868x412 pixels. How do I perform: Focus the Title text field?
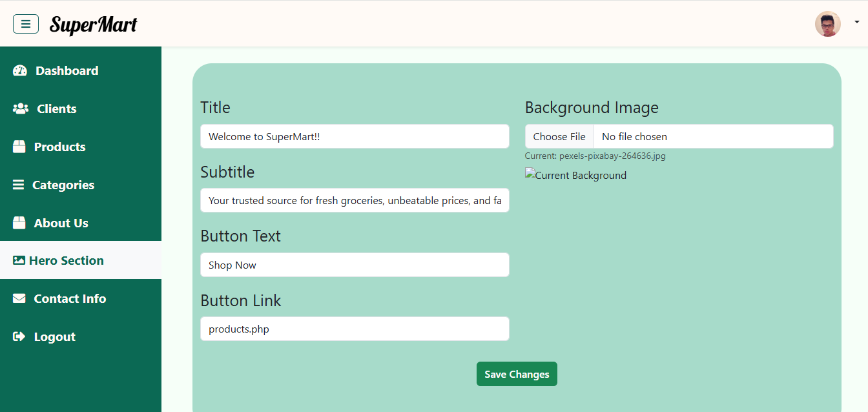(355, 137)
